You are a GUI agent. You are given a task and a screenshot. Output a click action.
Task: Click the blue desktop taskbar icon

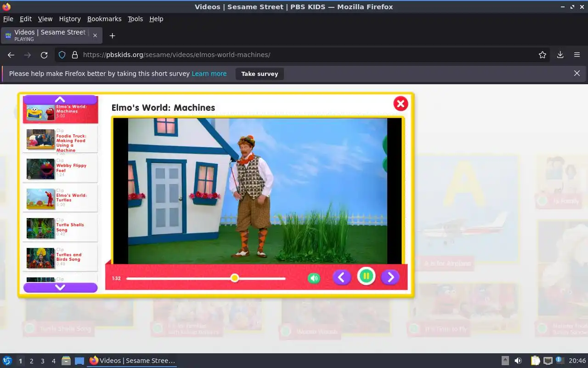pos(79,361)
